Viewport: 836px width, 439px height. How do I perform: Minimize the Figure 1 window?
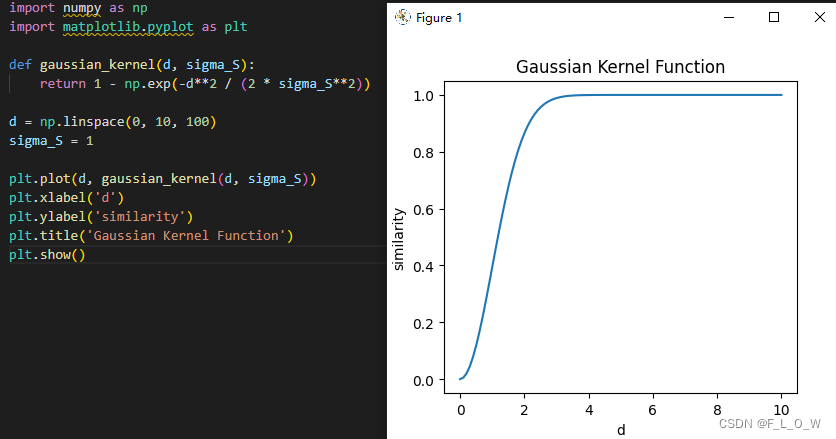pos(729,18)
